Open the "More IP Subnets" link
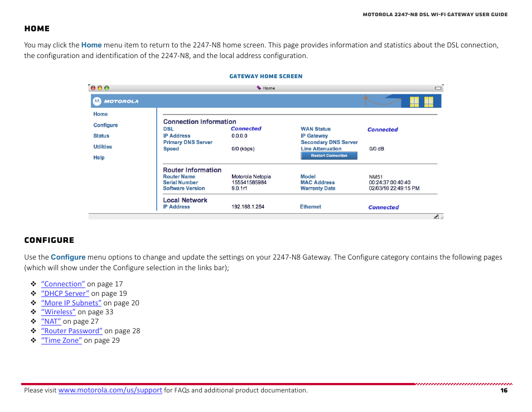This screenshot has height=412, width=532. (x=71, y=303)
